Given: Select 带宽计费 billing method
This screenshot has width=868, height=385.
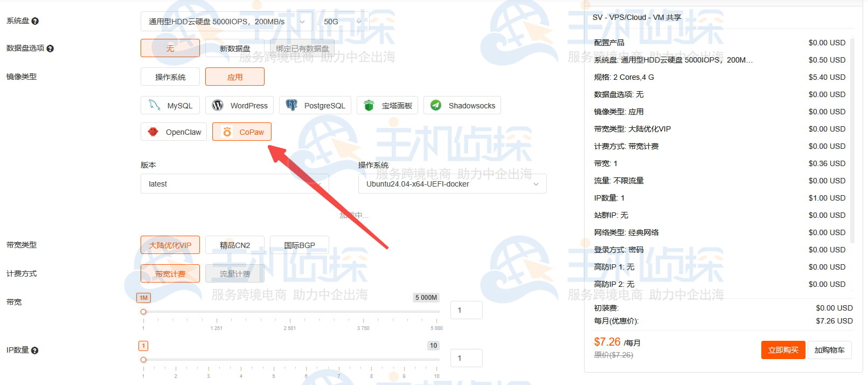Looking at the screenshot, I should 170,273.
